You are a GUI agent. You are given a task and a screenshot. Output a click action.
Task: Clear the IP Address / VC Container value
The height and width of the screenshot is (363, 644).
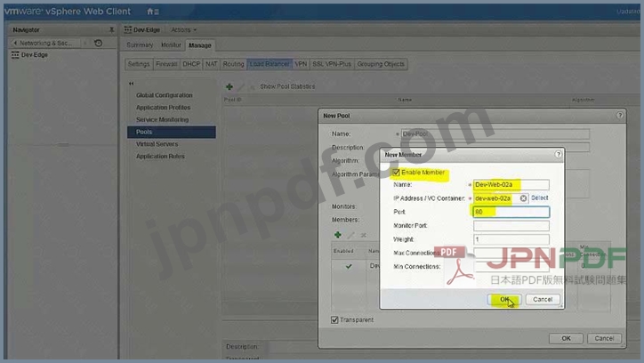point(523,198)
